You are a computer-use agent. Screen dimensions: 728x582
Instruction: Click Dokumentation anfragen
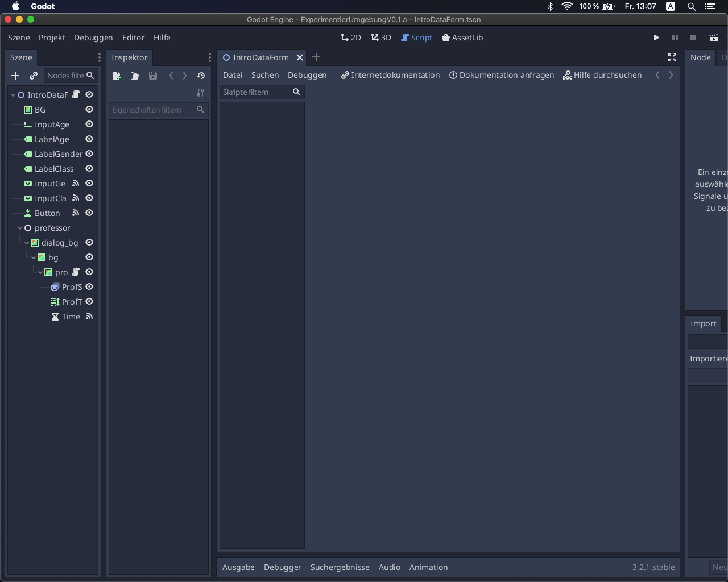pyautogui.click(x=501, y=75)
